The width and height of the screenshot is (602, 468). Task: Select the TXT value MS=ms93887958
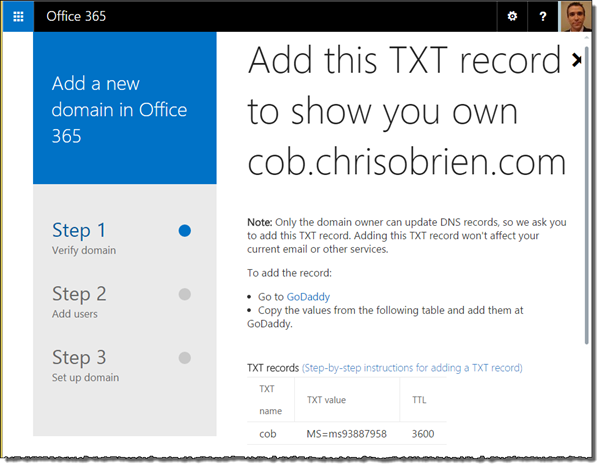(x=346, y=434)
